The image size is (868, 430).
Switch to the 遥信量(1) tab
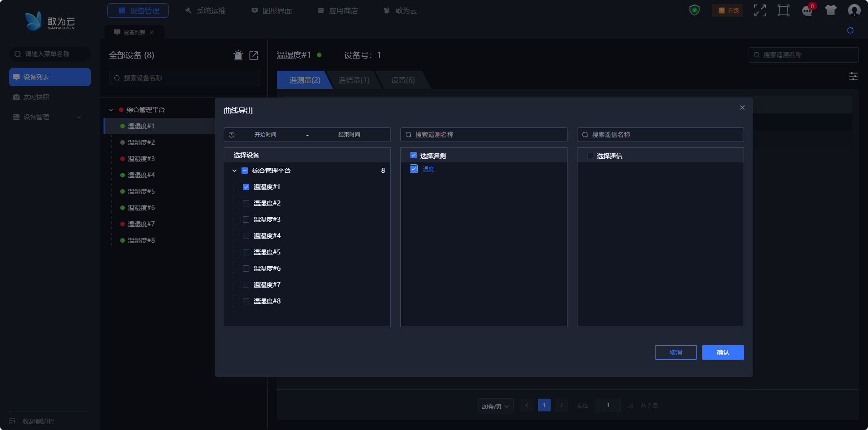(x=354, y=80)
